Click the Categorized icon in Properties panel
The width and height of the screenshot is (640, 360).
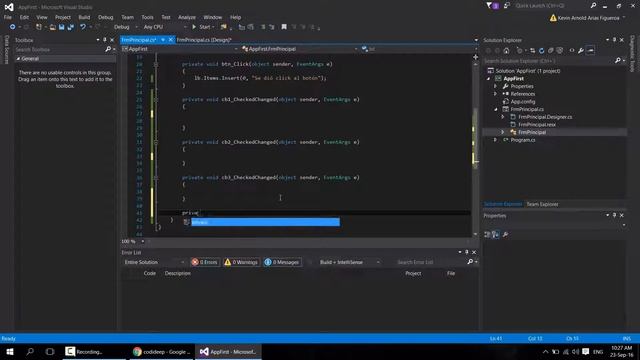(x=487, y=234)
